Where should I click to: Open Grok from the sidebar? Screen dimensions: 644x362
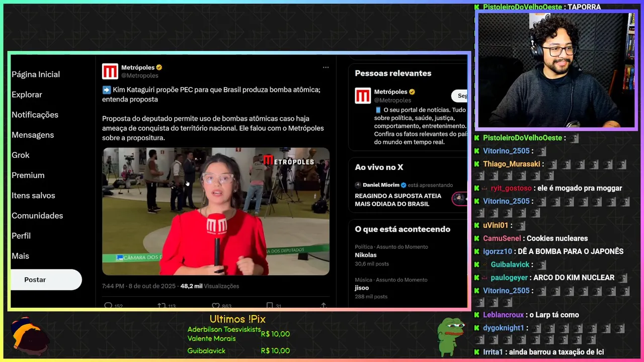(x=21, y=155)
